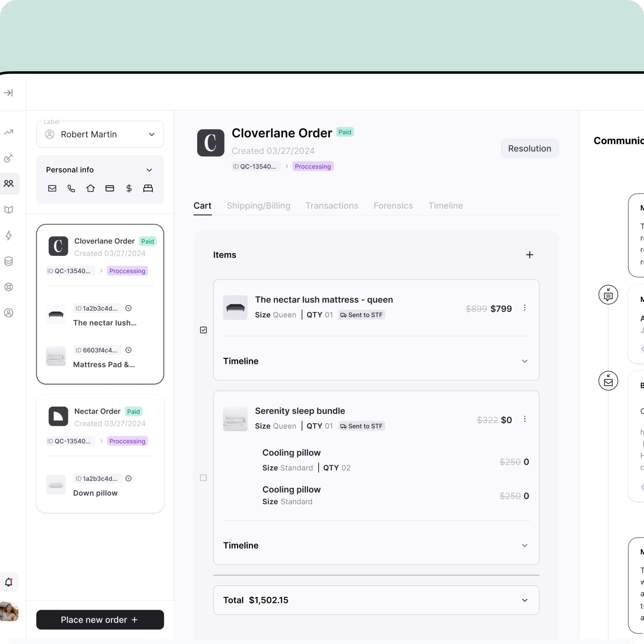Open the Robert Martin customer dropdown
Screen dimensions: 644x644
[x=100, y=134]
